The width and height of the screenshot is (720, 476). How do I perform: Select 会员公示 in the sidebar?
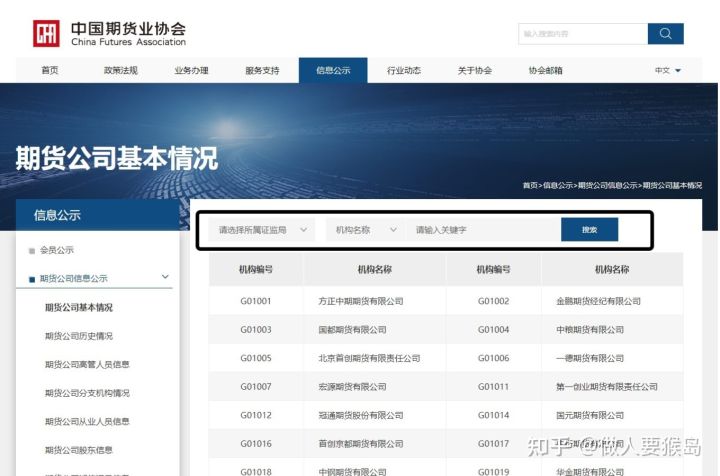click(x=56, y=250)
